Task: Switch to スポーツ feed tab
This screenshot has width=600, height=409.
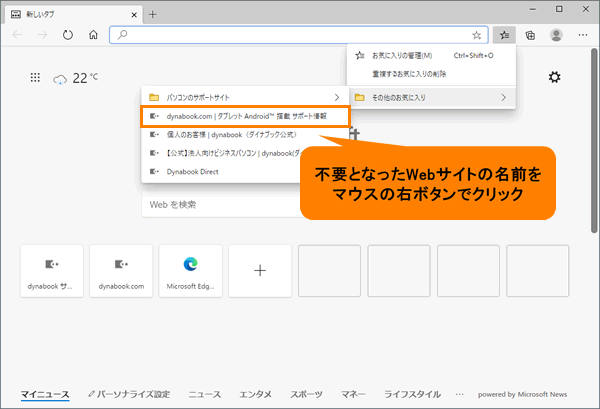Action: pos(306,394)
